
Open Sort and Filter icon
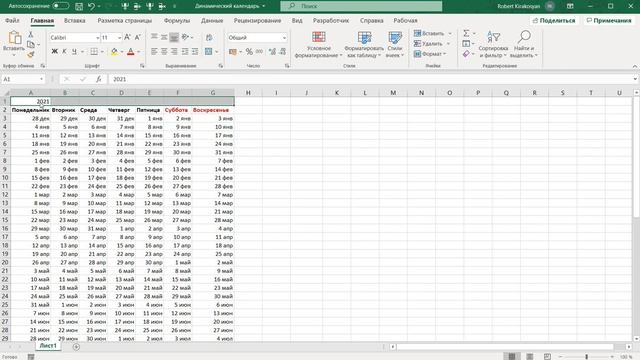[493, 37]
